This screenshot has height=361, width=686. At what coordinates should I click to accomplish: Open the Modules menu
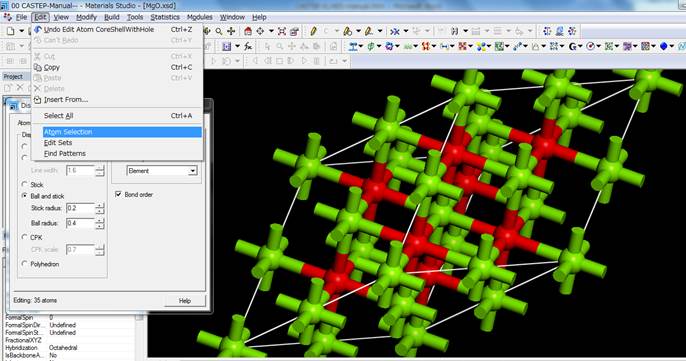[x=200, y=17]
